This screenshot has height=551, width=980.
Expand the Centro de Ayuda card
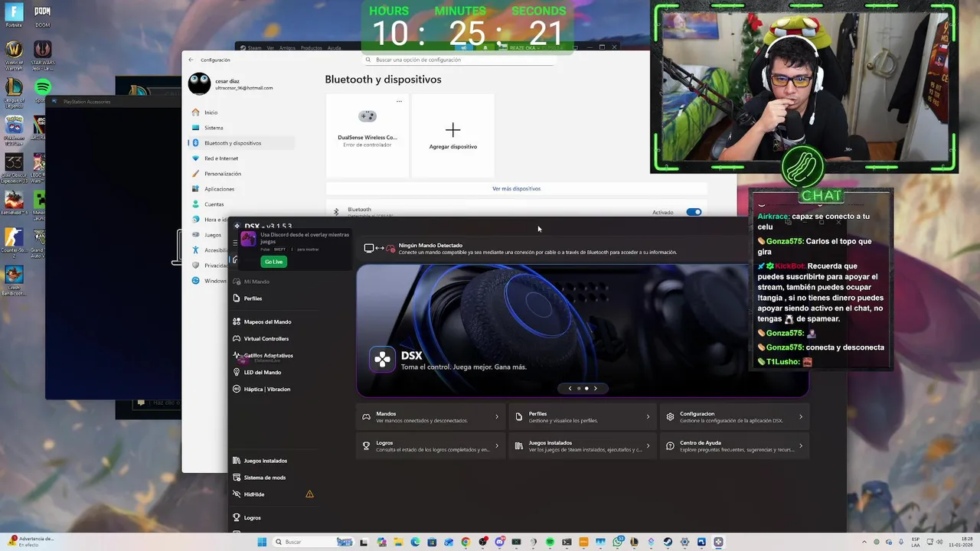pos(734,446)
